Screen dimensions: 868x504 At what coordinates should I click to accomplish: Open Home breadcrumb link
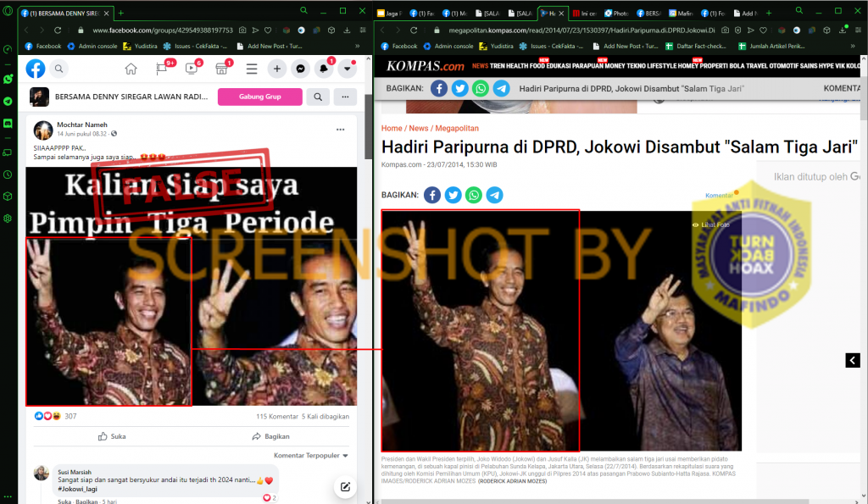392,129
